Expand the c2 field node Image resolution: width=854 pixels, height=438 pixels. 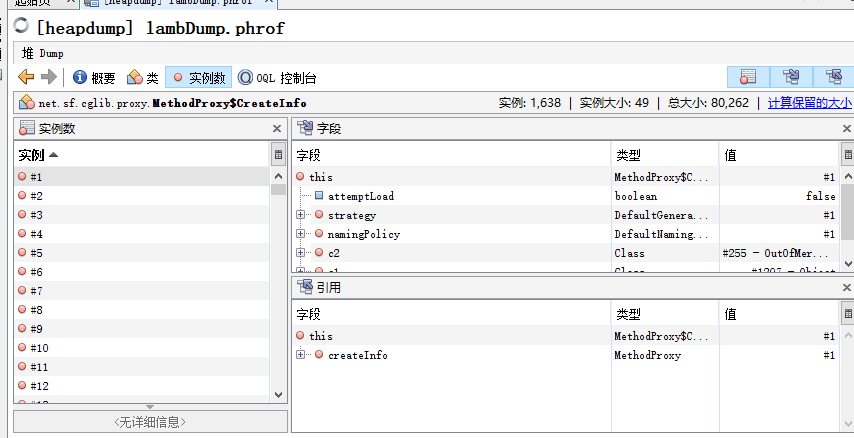(x=300, y=253)
